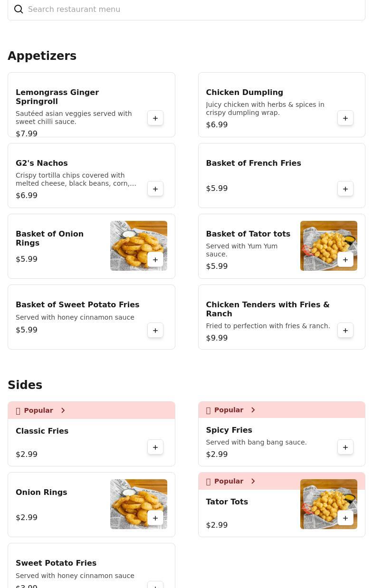The height and width of the screenshot is (588, 373).
Task: Add Lemongrass Ginger Springroll to cart
Action: tap(155, 118)
